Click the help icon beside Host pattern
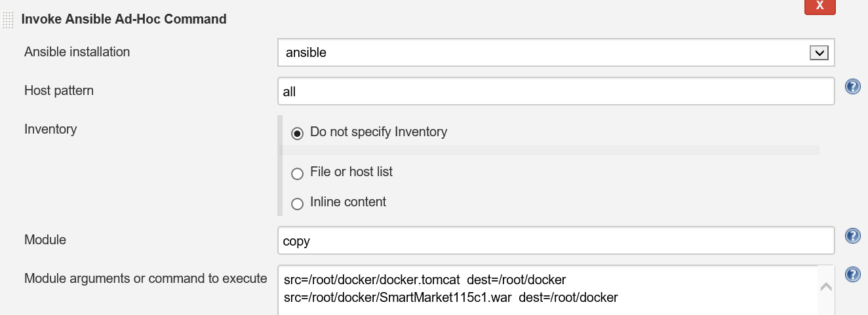The image size is (868, 315). pyautogui.click(x=852, y=86)
